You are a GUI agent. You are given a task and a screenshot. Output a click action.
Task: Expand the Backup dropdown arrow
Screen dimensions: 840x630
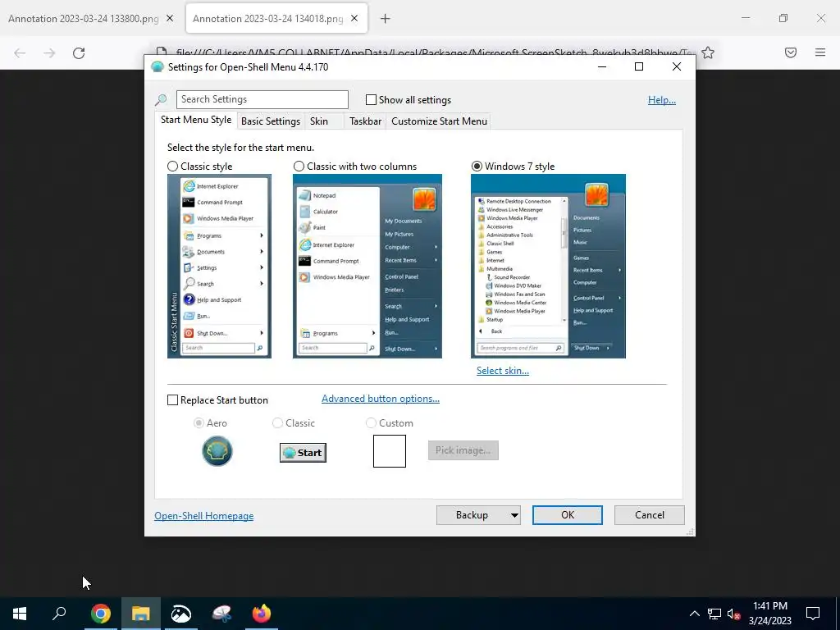click(514, 515)
